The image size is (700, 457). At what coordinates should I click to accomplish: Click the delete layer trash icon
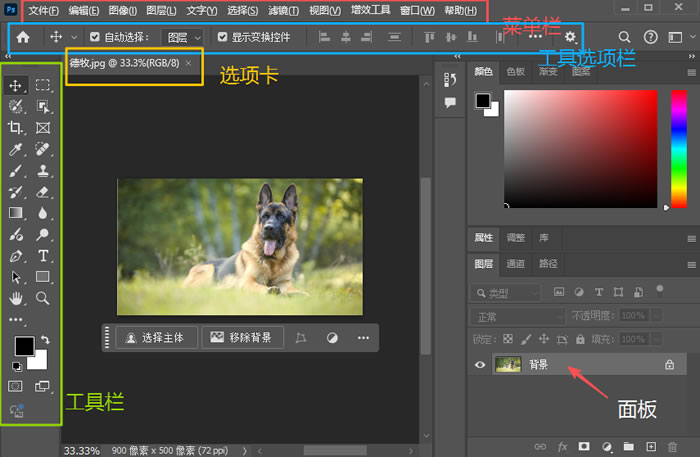[673, 446]
